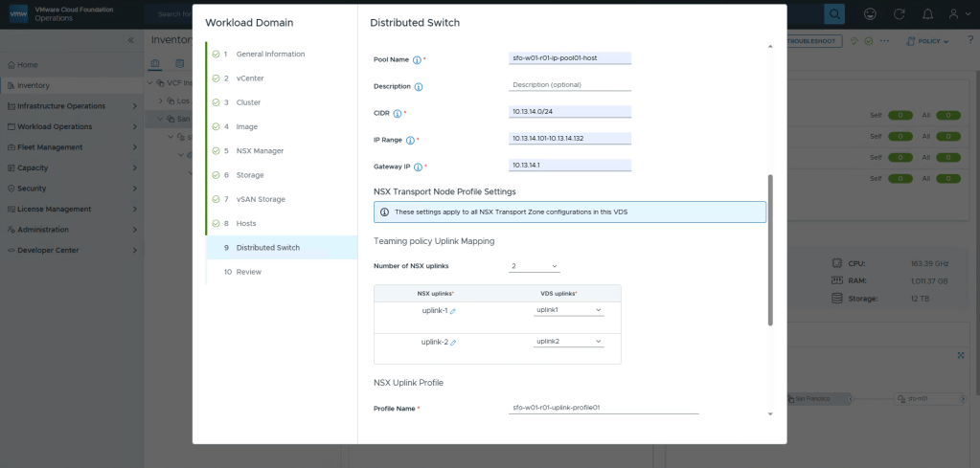Viewport: 980px width, 468px height.
Task: Go to the General Information wizard step
Action: [x=270, y=54]
